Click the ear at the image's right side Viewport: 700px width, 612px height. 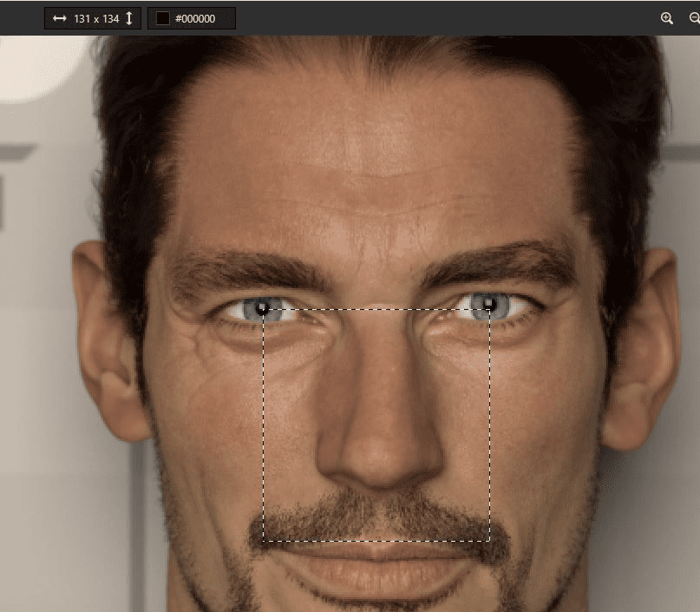641,348
